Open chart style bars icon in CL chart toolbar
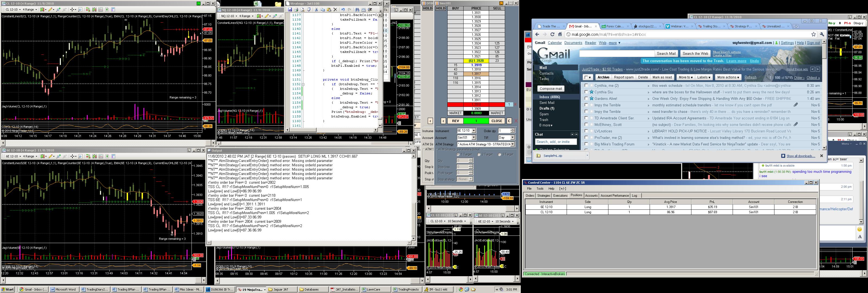The image size is (868, 293). pyautogui.click(x=43, y=10)
